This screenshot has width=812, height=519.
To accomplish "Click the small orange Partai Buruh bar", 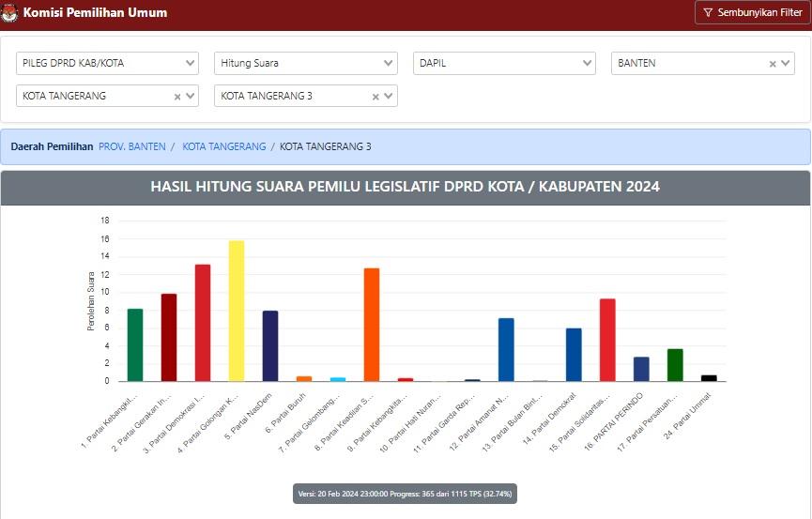I will (304, 378).
